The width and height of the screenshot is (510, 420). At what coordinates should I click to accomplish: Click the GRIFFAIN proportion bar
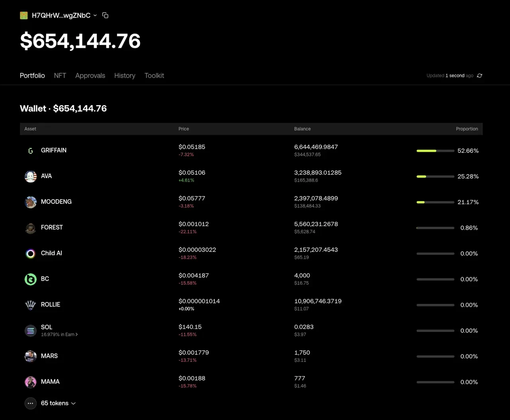click(435, 151)
